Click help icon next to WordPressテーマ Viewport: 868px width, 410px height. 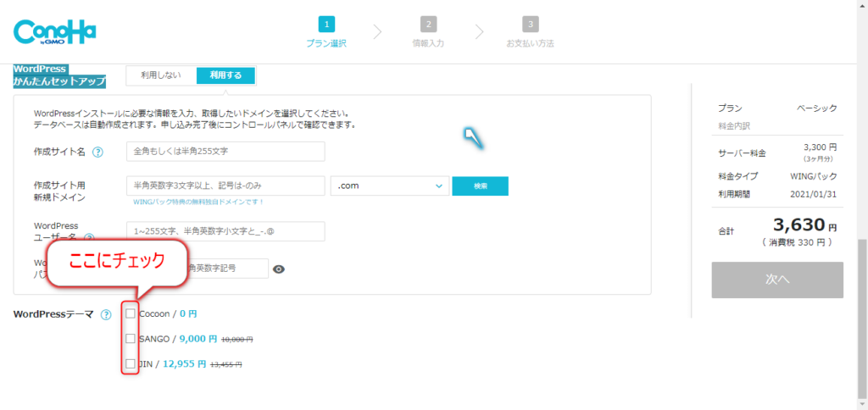[106, 315]
